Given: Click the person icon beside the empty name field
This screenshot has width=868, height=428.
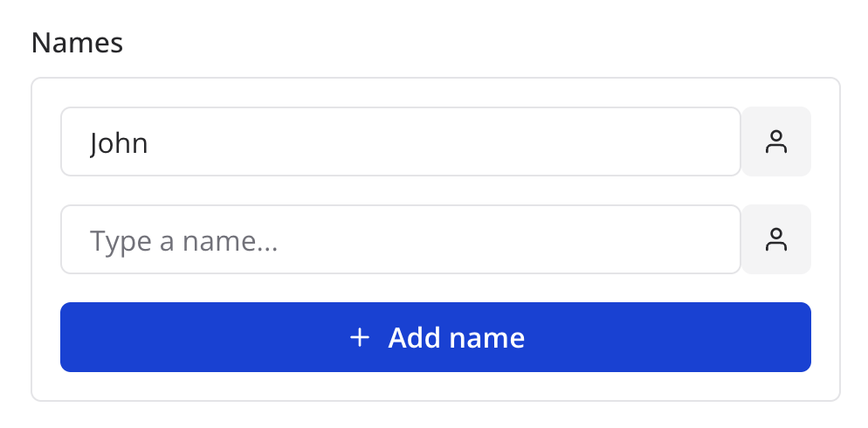Looking at the screenshot, I should tap(776, 239).
